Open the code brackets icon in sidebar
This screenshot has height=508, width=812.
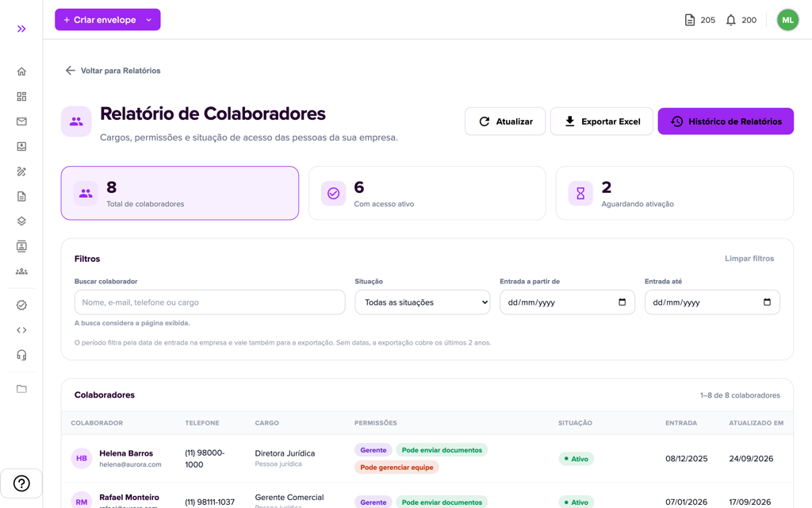click(x=21, y=329)
